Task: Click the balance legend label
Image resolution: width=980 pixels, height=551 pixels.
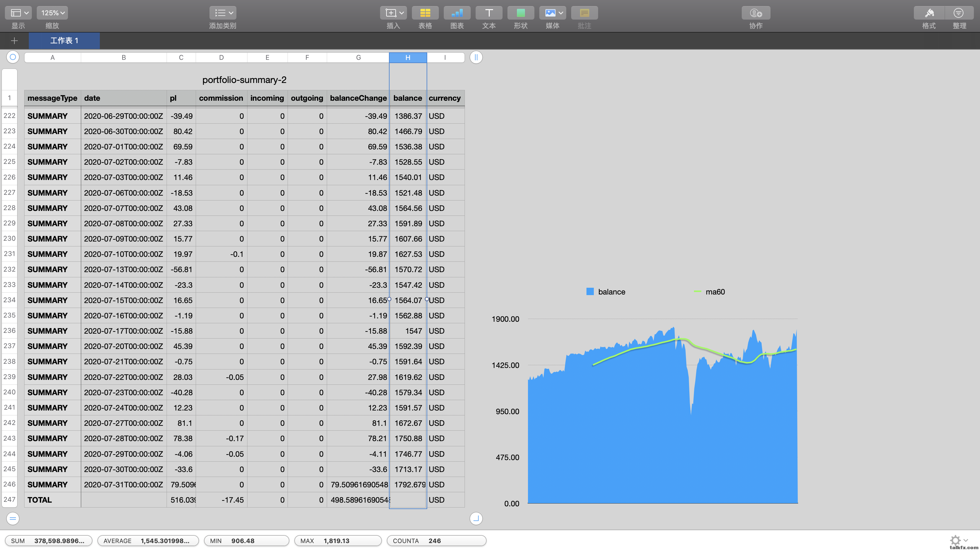Action: (611, 292)
